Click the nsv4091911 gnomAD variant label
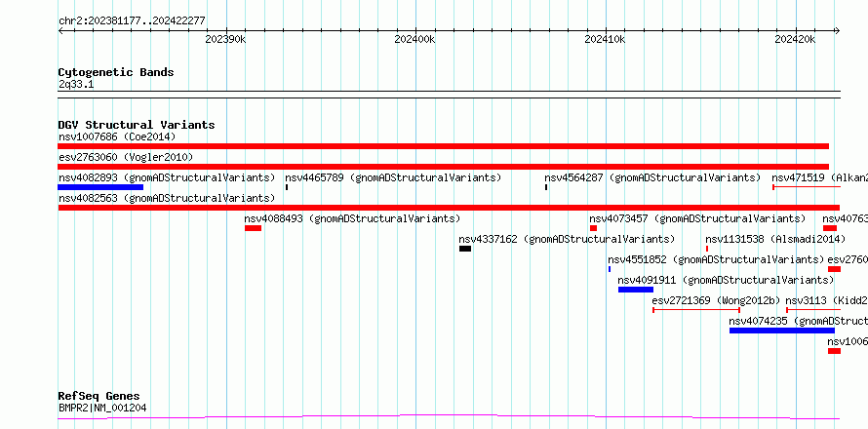Image resolution: width=868 pixels, height=429 pixels. 726,280
